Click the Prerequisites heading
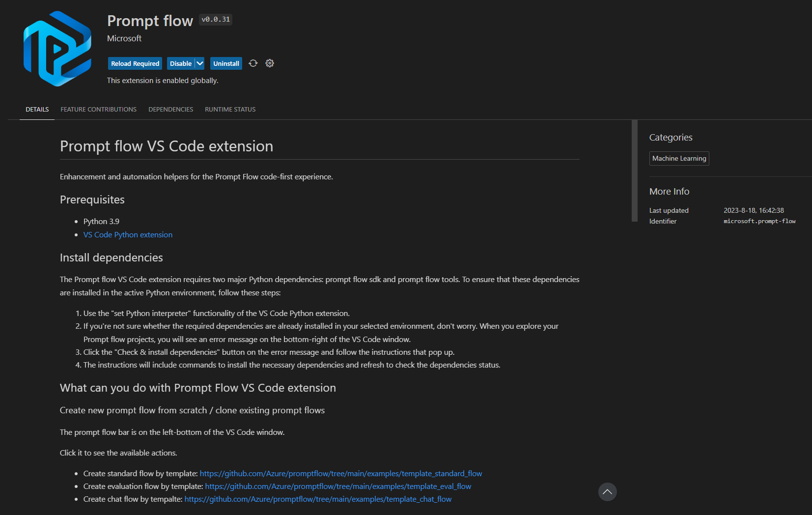 pos(92,200)
